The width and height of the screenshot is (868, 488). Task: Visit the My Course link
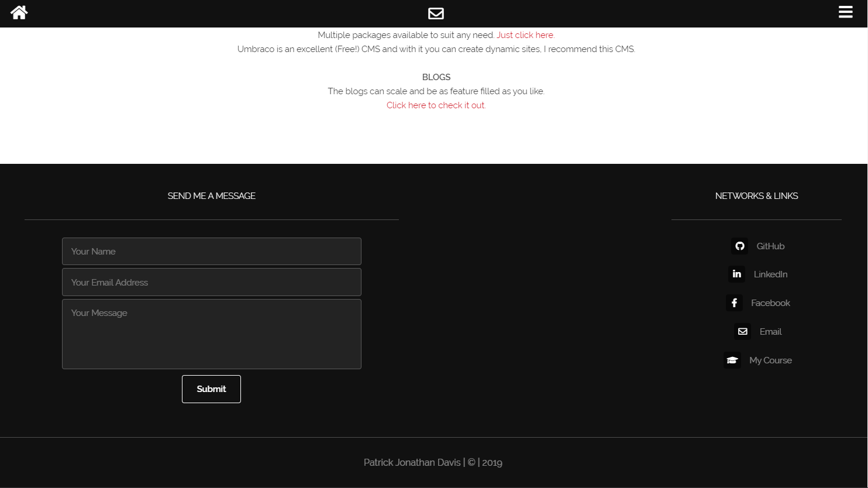770,360
